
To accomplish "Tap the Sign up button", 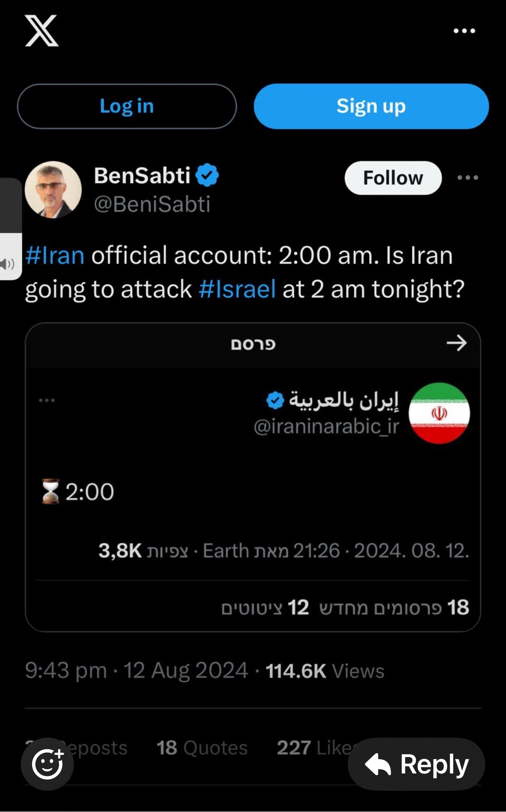I will tap(371, 106).
